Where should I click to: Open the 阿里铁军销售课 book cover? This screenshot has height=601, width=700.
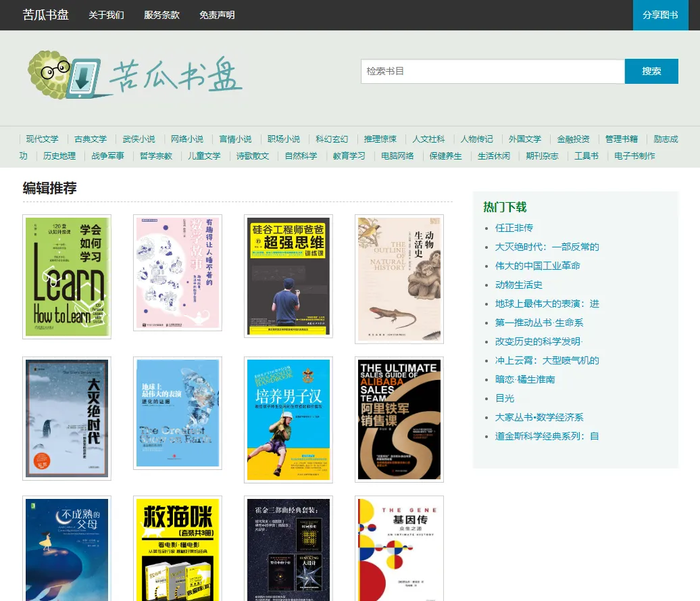(399, 420)
